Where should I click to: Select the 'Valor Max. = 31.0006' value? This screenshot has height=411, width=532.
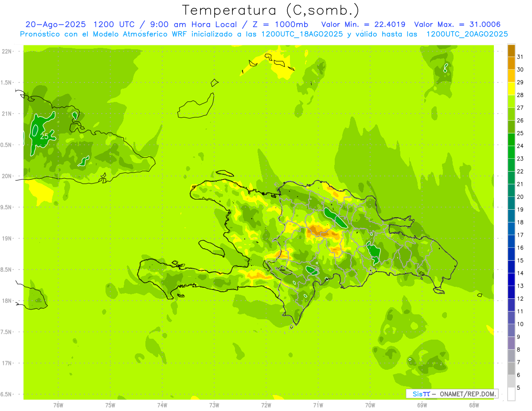[x=457, y=24]
